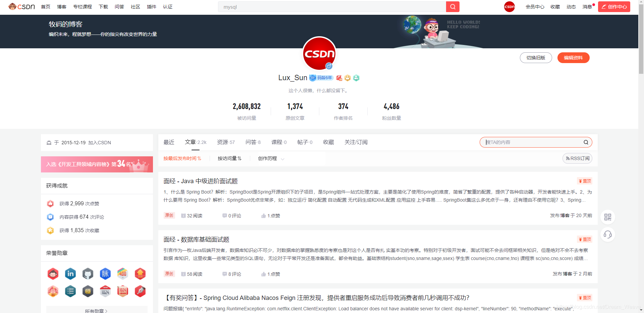Sort articles by 按访问量

[230, 158]
